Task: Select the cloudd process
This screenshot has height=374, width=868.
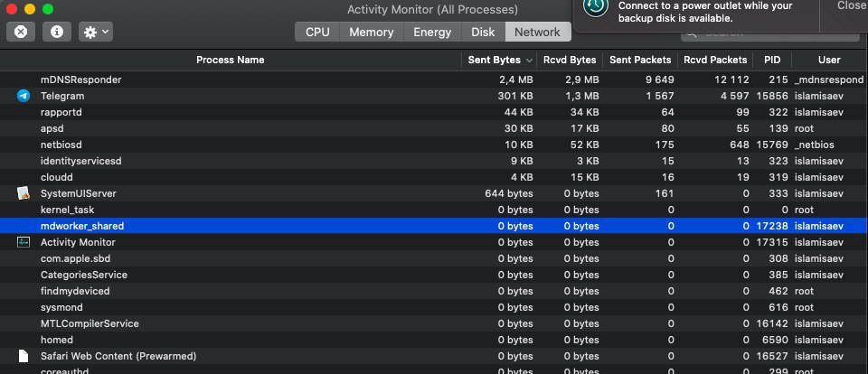Action: [x=56, y=178]
